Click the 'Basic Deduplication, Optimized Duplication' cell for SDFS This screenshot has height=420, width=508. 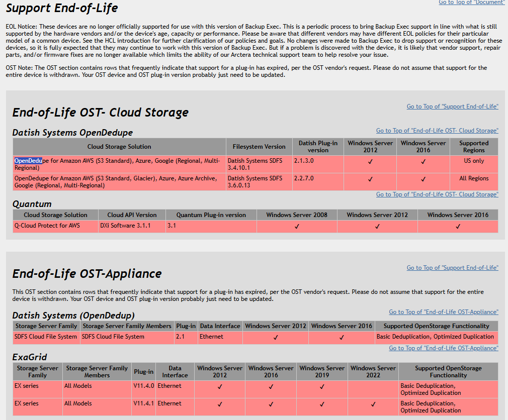(435, 337)
